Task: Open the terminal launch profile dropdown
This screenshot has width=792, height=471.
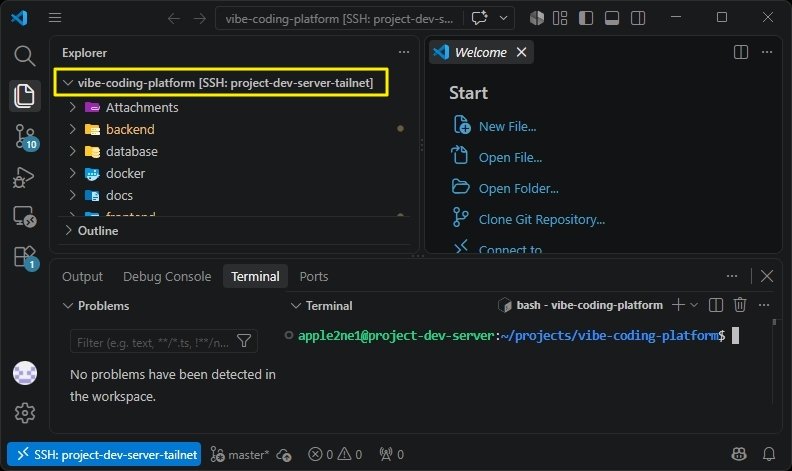Action: [x=694, y=305]
